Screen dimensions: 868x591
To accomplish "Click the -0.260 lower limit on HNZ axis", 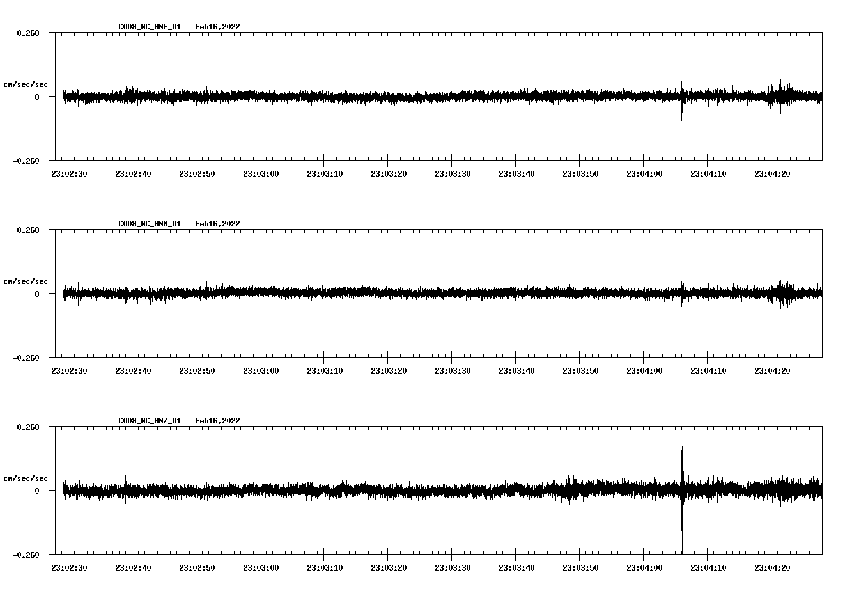I will pyautogui.click(x=26, y=555).
